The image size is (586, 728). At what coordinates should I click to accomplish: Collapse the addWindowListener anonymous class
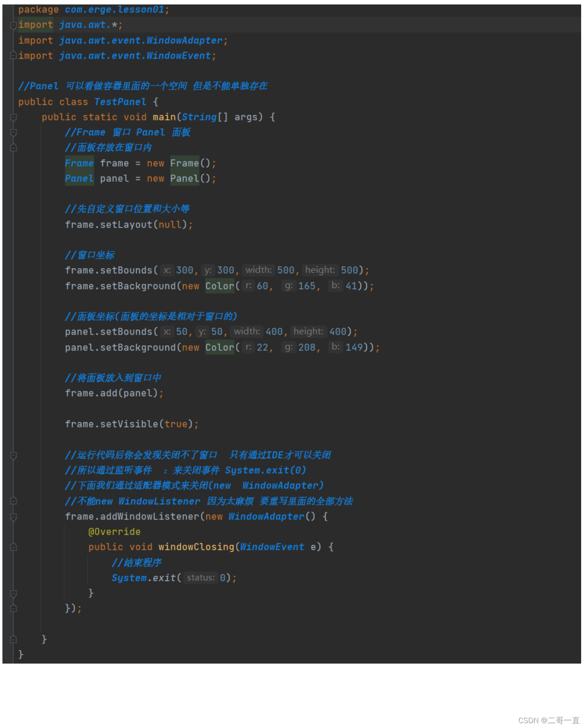point(13,517)
